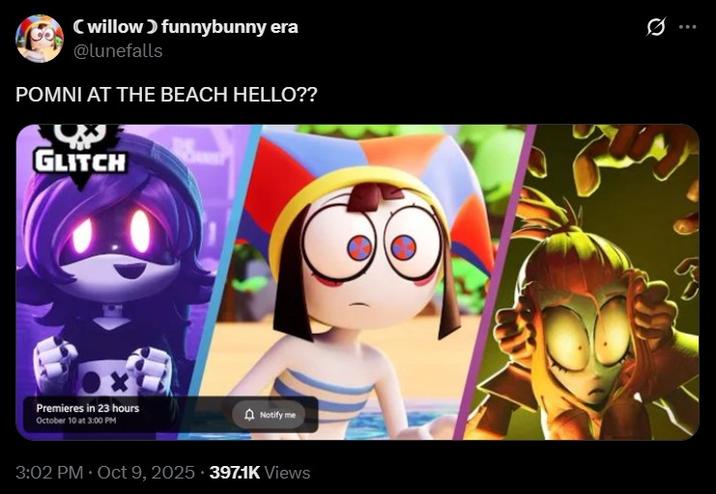Click the October 10 at 3:00 PM text

[x=76, y=420]
